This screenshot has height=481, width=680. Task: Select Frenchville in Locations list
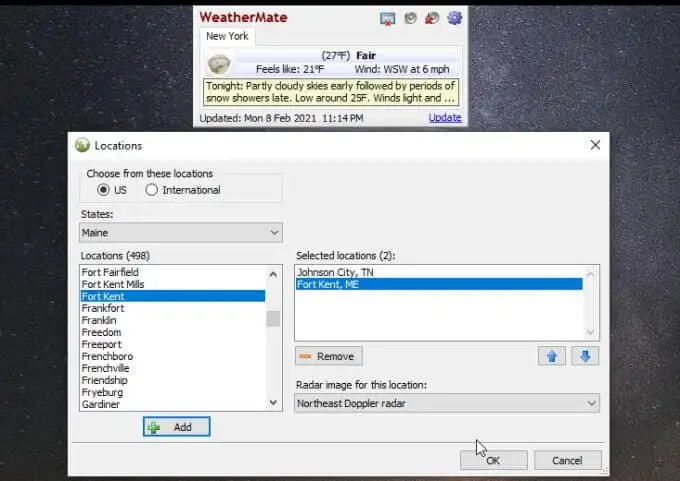coord(173,369)
